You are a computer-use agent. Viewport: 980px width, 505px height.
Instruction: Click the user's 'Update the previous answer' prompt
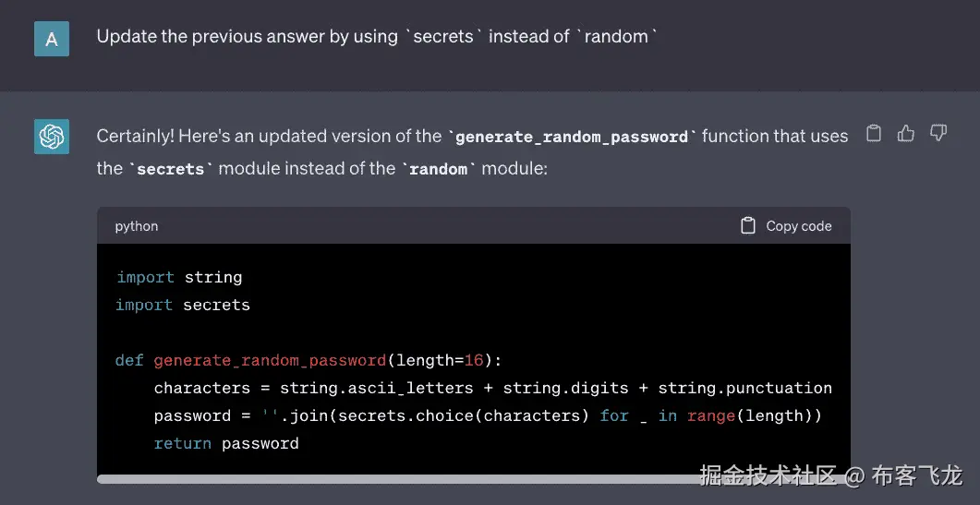pyautogui.click(x=377, y=38)
